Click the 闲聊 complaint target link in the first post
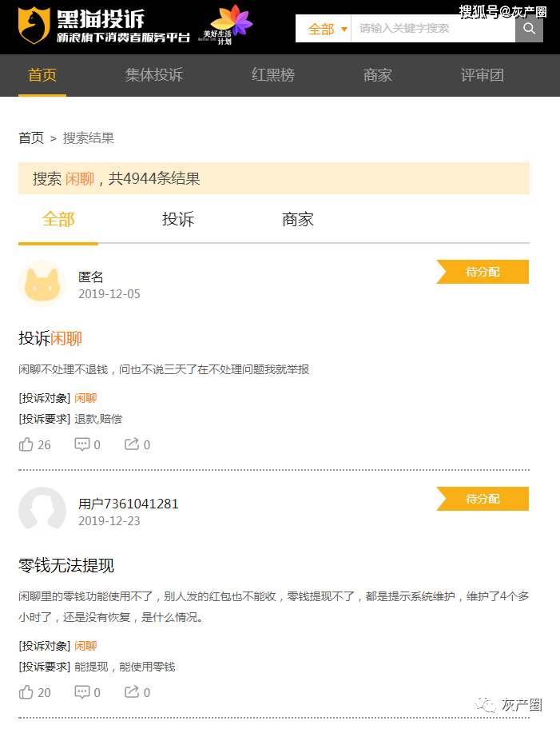 click(85, 398)
